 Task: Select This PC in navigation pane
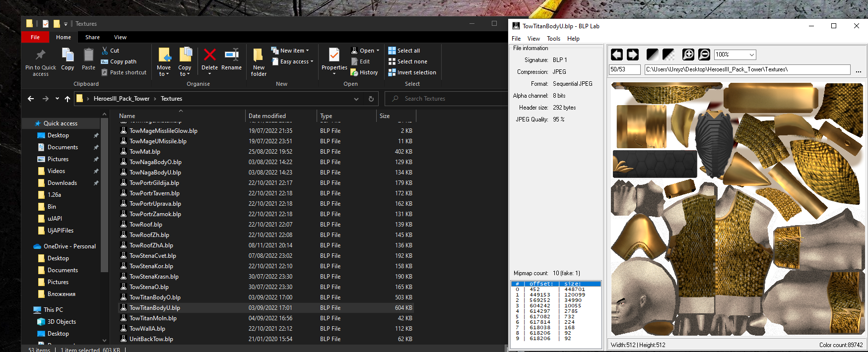[53, 310]
